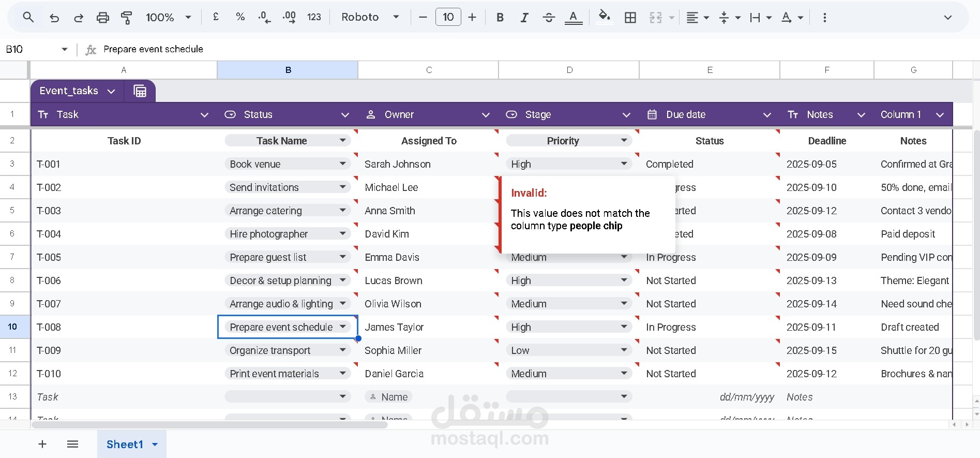
Task: Open the Low priority dropdown chip
Action: coord(569,350)
